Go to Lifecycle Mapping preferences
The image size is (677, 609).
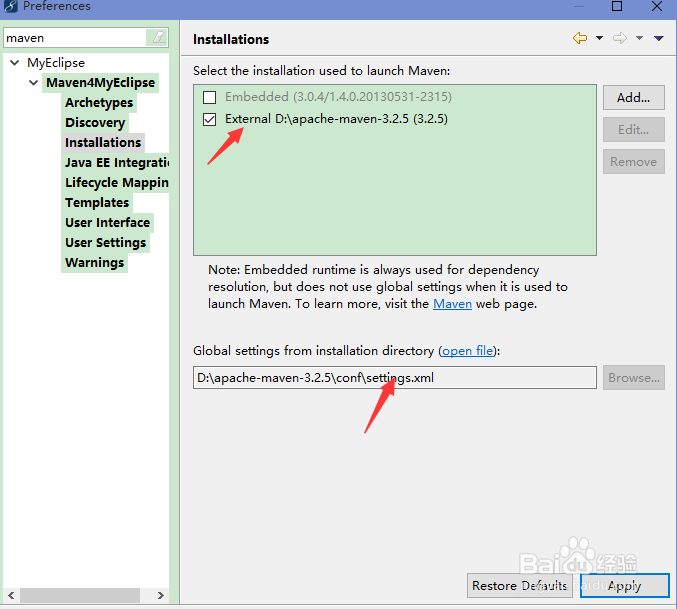[x=117, y=183]
